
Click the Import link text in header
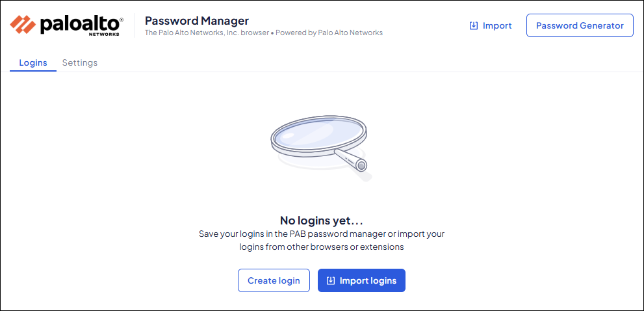coord(497,26)
